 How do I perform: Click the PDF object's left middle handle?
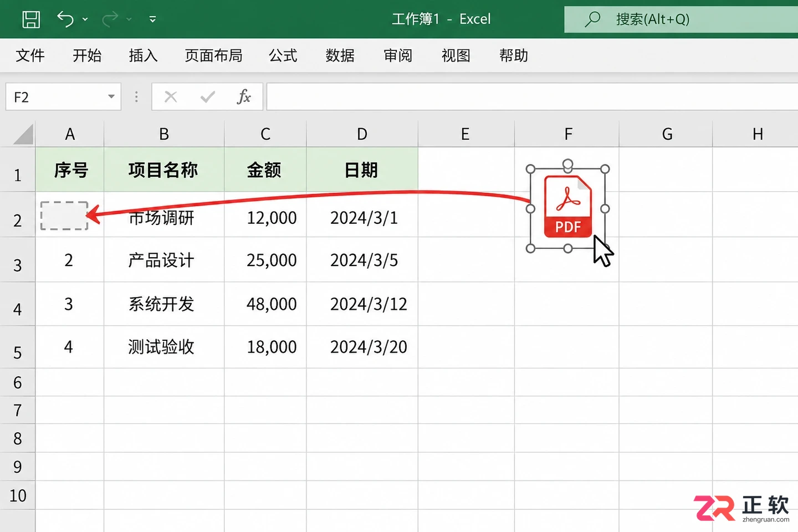(530, 208)
